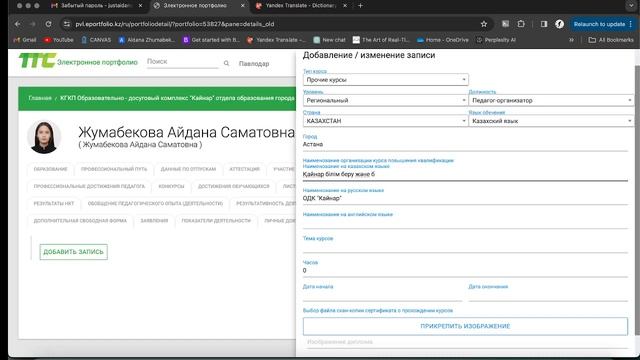Close the Электронное портфолио tab

[x=242, y=6]
